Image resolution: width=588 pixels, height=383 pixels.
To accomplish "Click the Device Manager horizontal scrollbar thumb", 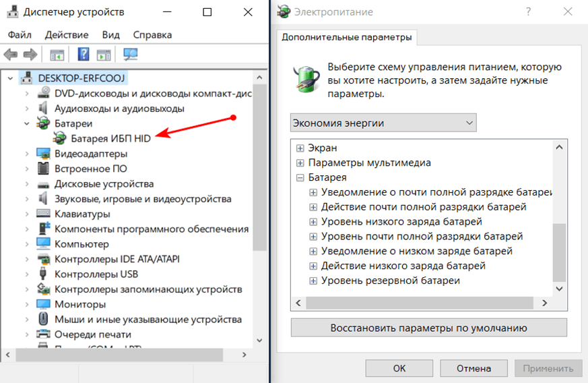I will pos(119,355).
